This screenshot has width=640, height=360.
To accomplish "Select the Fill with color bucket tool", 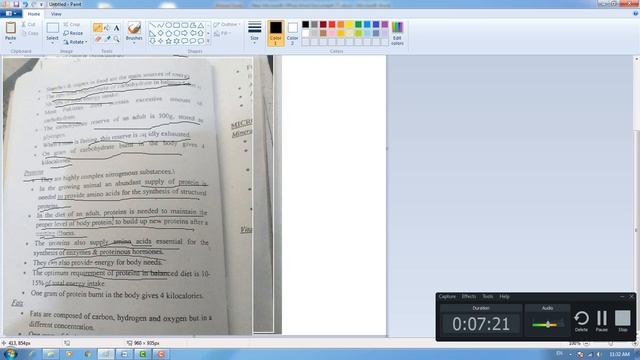I will pyautogui.click(x=107, y=28).
